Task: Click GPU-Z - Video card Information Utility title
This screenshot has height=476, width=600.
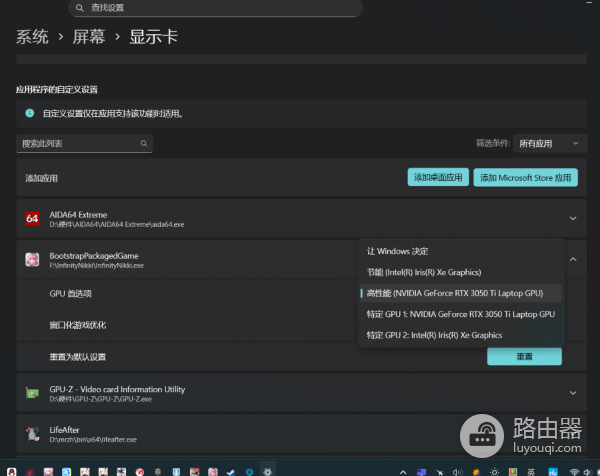Action: 117,389
